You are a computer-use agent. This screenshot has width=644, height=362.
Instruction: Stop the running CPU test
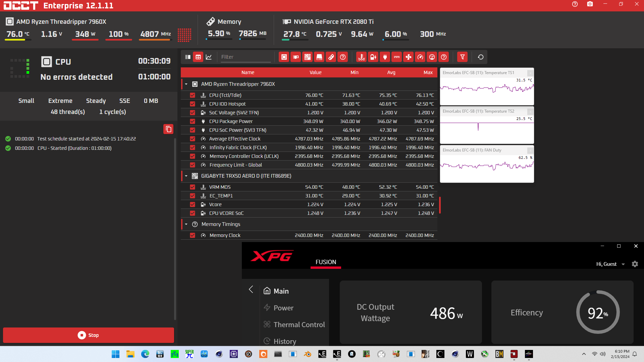[89, 335]
